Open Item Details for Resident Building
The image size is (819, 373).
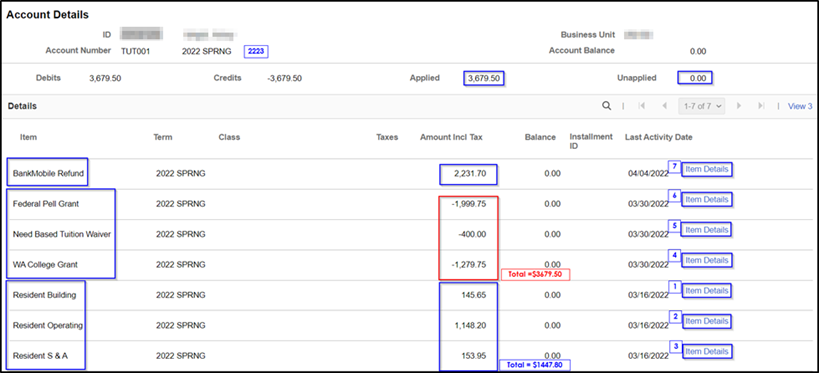pos(707,290)
